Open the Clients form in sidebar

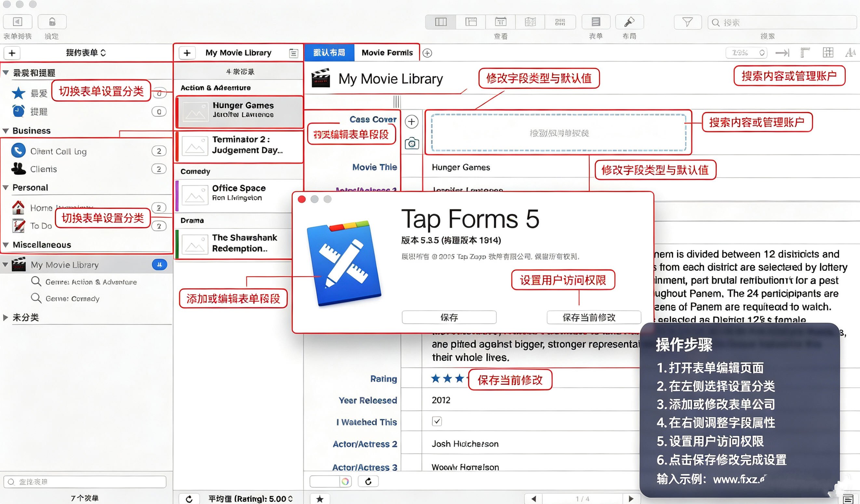(86, 168)
